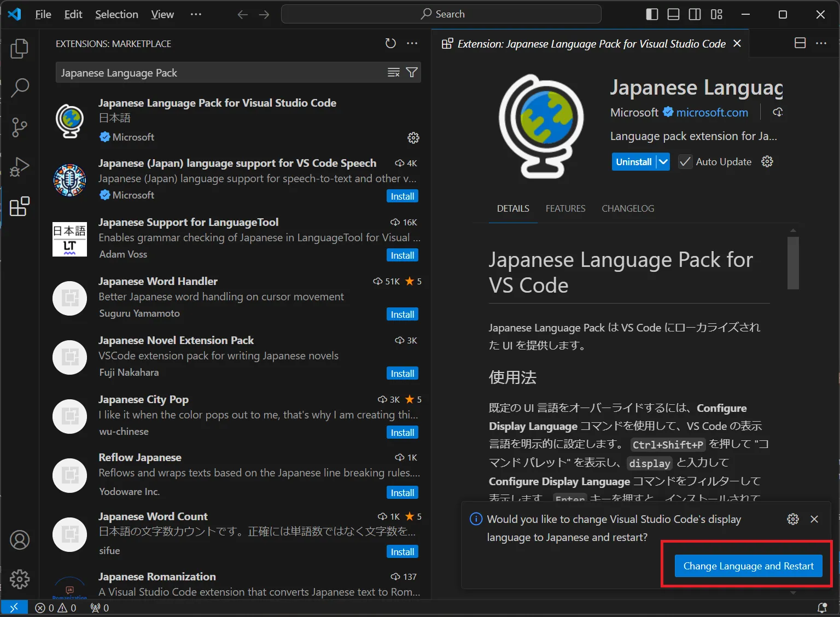Image resolution: width=840 pixels, height=617 pixels.
Task: Install Reflow Japanese extension
Action: coord(402,493)
